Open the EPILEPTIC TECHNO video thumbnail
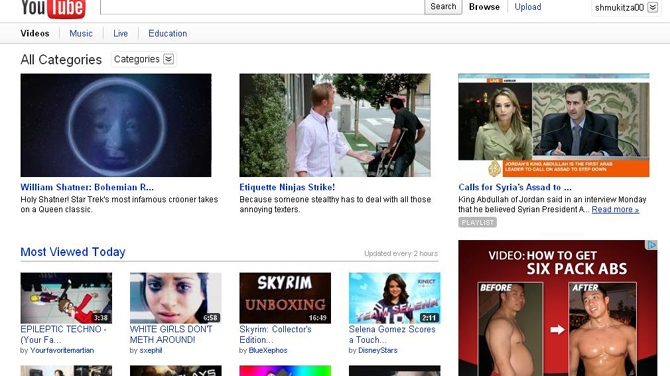The height and width of the screenshot is (376, 670). click(x=66, y=298)
